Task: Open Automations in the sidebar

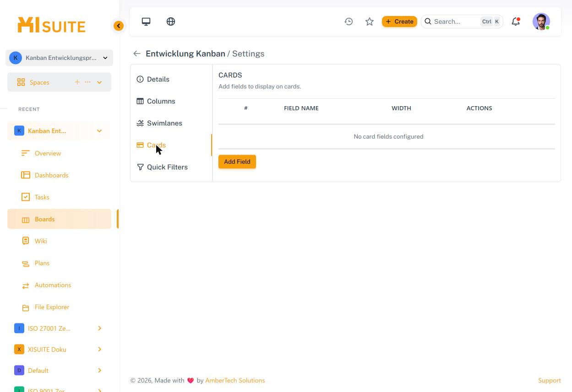Action: tap(59, 285)
